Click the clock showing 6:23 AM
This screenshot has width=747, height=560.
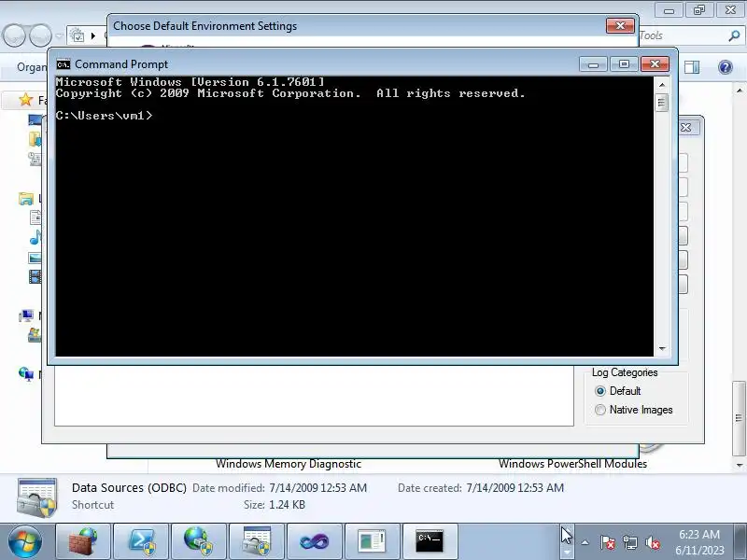pos(699,534)
